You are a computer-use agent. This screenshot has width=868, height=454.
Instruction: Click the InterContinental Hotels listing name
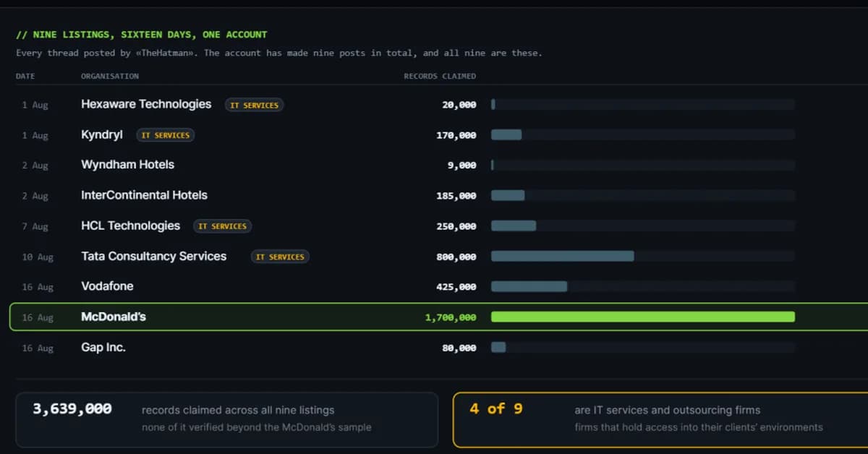144,195
